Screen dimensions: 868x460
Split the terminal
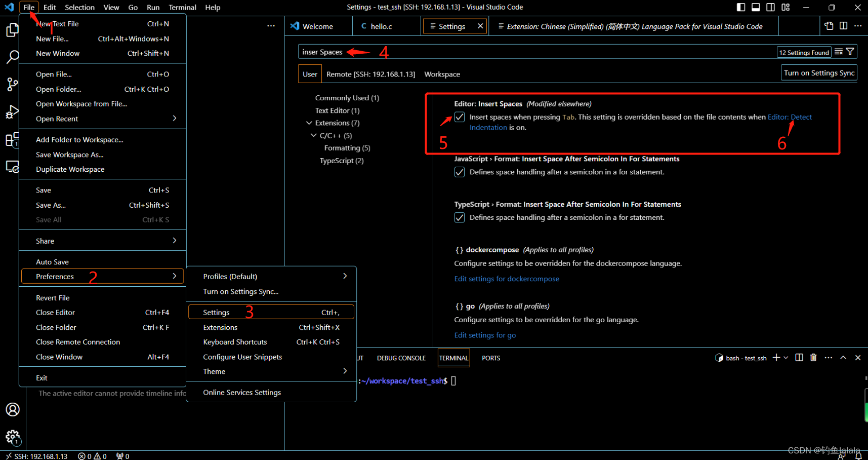(x=799, y=358)
